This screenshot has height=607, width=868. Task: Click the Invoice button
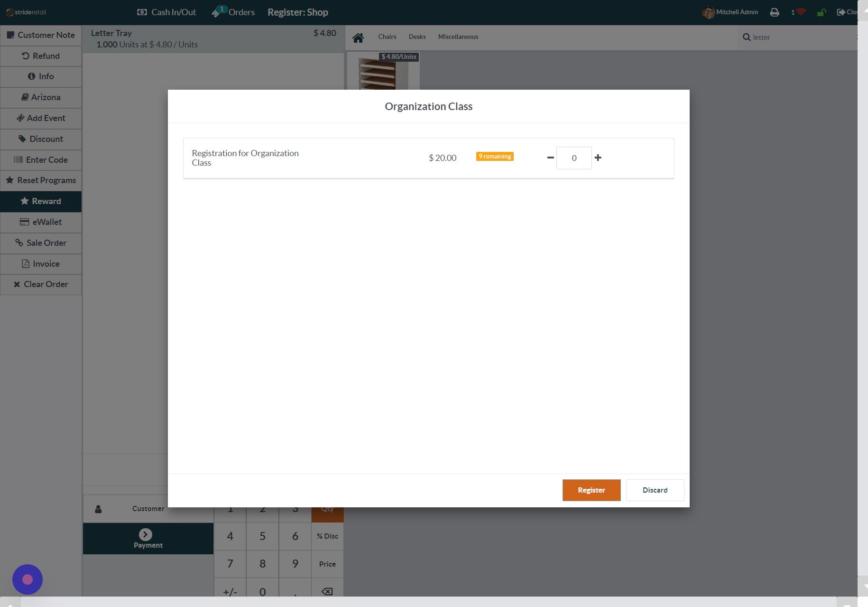[41, 264]
